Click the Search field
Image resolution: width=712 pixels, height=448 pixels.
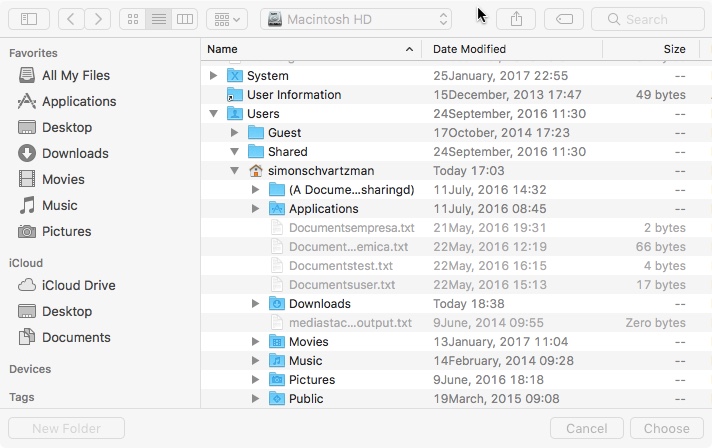tap(647, 19)
